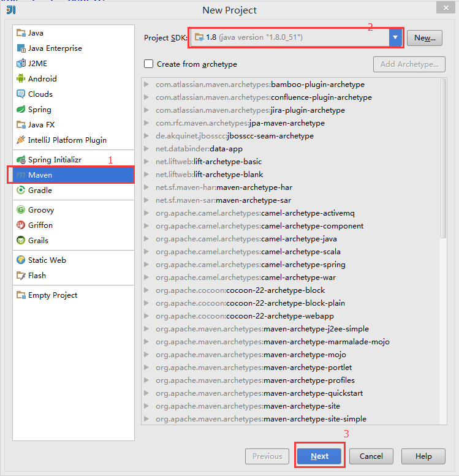Click the Previous button
459x476 pixels.
coord(267,456)
